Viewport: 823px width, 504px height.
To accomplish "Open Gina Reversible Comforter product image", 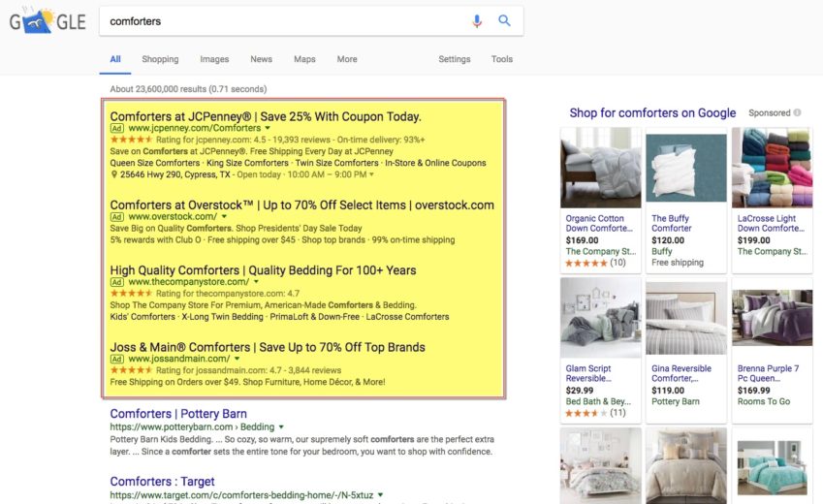I will click(686, 318).
